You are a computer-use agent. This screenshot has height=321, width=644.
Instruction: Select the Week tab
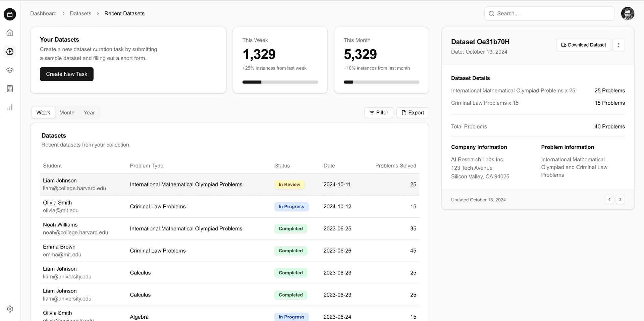(43, 113)
